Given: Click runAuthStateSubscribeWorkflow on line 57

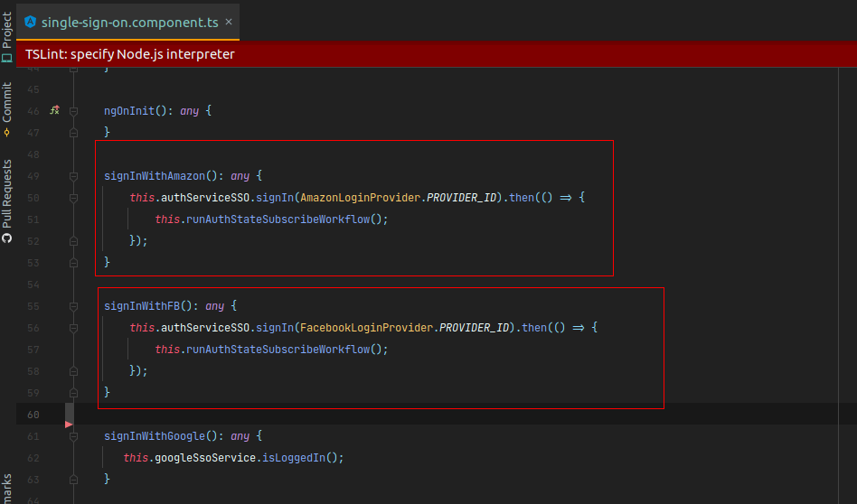Looking at the screenshot, I should pos(278,349).
